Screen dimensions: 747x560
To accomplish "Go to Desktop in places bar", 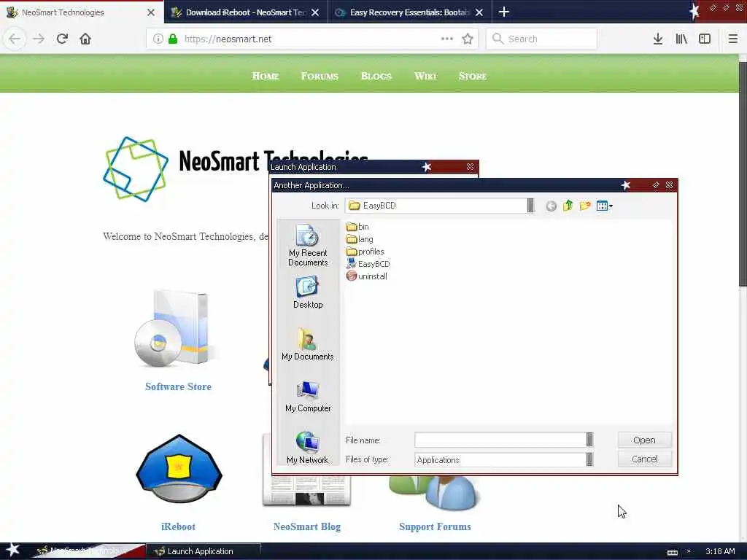I will point(308,292).
